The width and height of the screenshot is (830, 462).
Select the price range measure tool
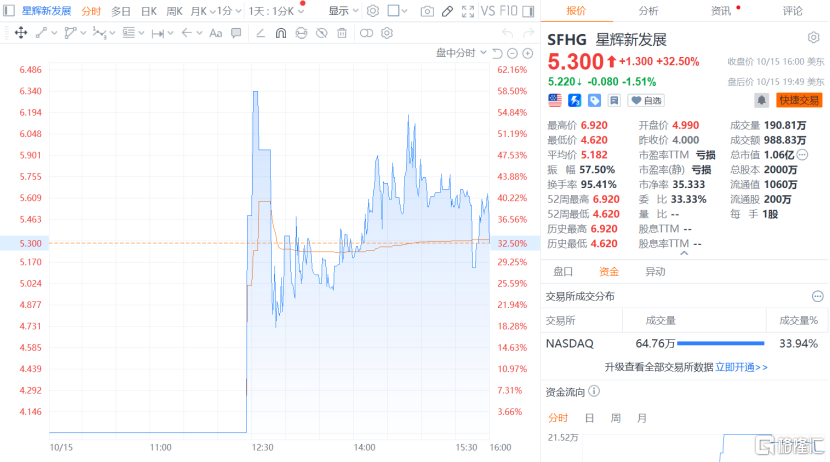(x=157, y=33)
